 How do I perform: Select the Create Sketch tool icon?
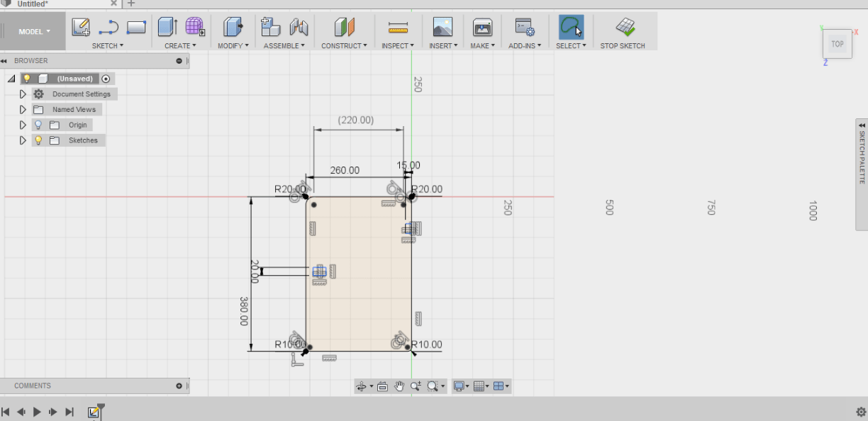click(81, 28)
